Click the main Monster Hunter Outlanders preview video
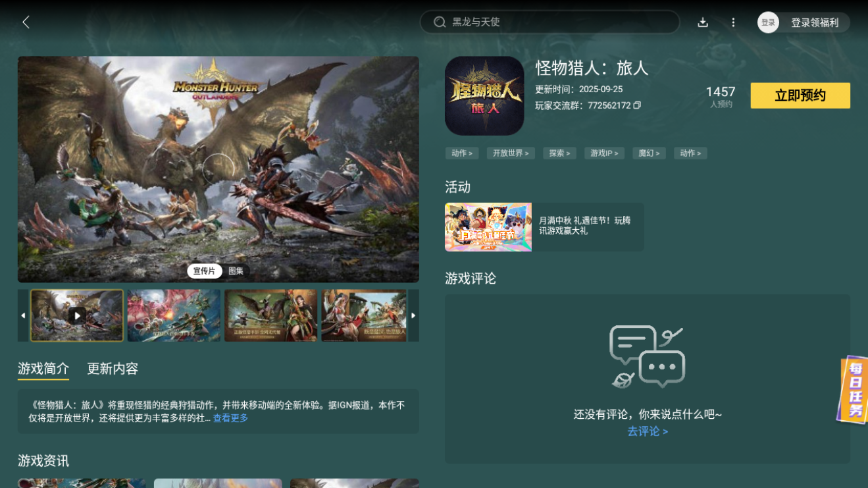 [218, 169]
